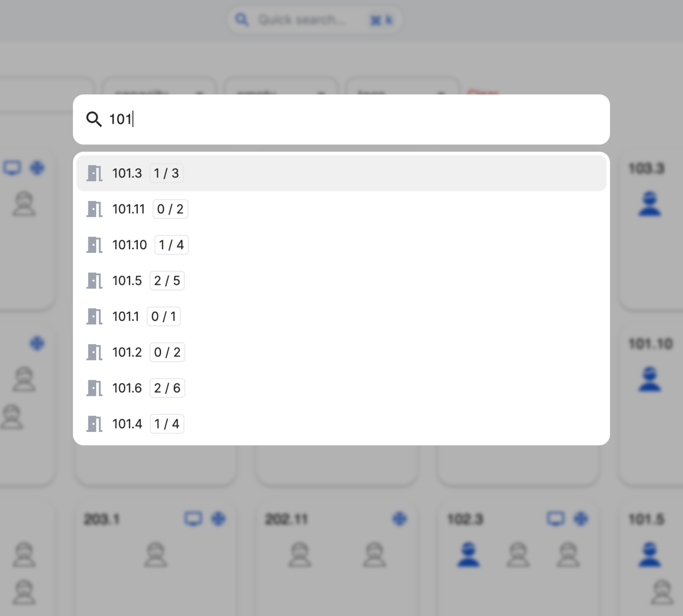Viewport: 683px width, 616px height.
Task: Click the 2 / 6 occupancy badge
Action: pos(167,388)
